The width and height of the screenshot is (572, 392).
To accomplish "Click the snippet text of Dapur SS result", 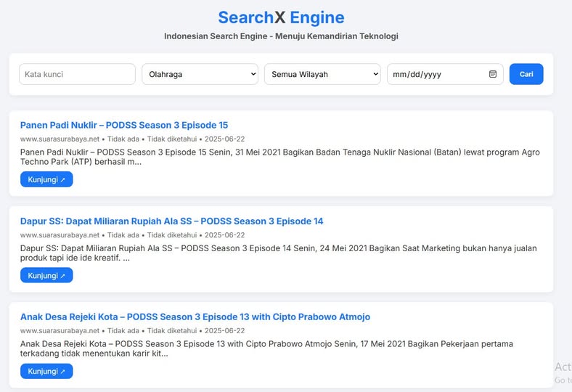I will [x=278, y=253].
